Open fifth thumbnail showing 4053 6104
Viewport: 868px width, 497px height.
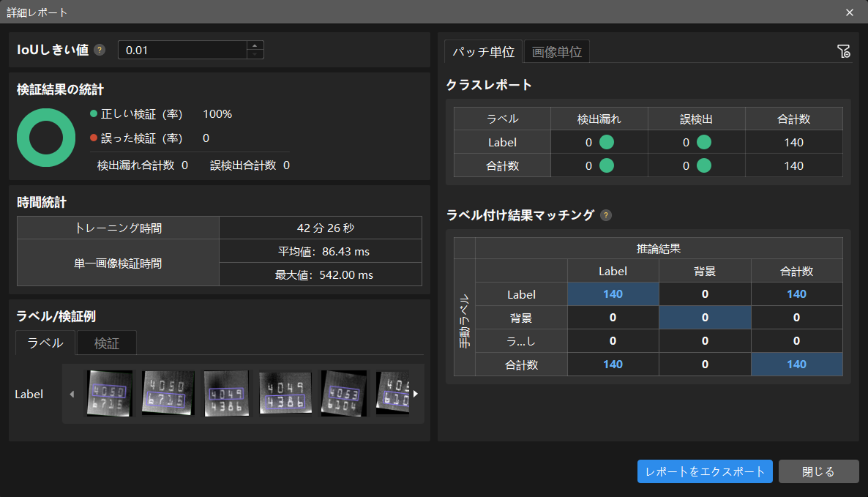coord(344,394)
